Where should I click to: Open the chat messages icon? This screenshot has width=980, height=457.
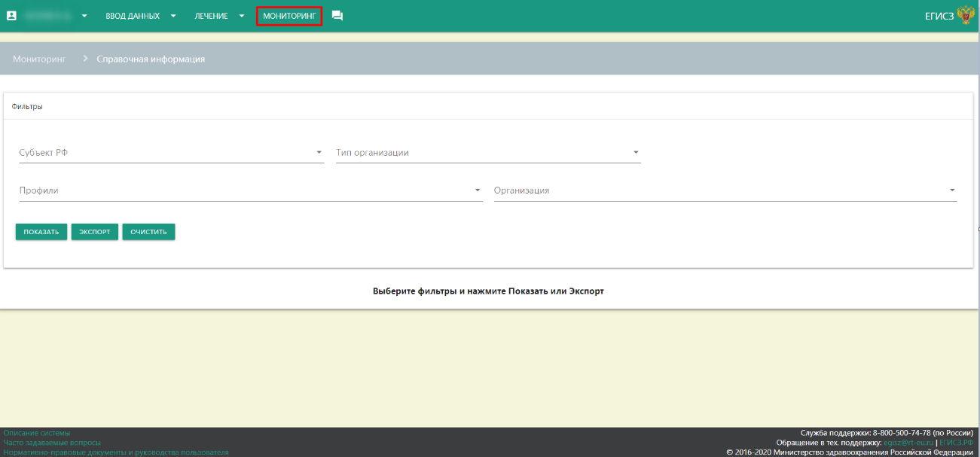click(337, 16)
